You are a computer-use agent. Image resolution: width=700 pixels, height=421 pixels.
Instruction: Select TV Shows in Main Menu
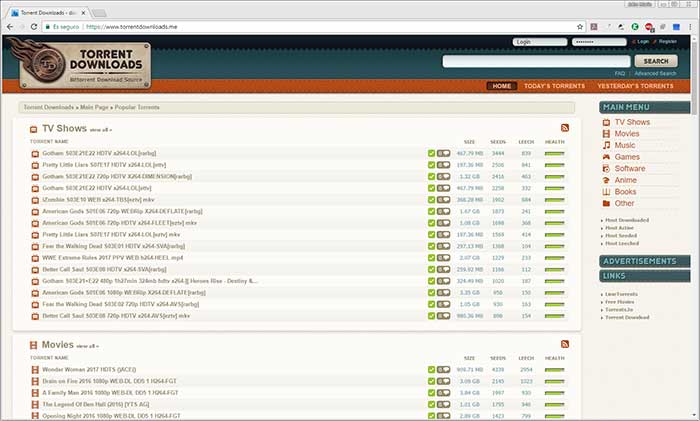point(632,122)
